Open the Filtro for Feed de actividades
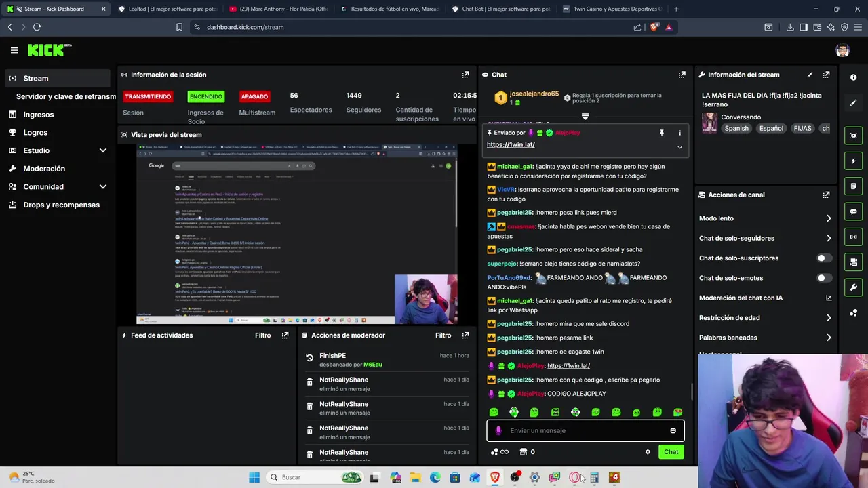The height and width of the screenshot is (488, 868). 262,335
